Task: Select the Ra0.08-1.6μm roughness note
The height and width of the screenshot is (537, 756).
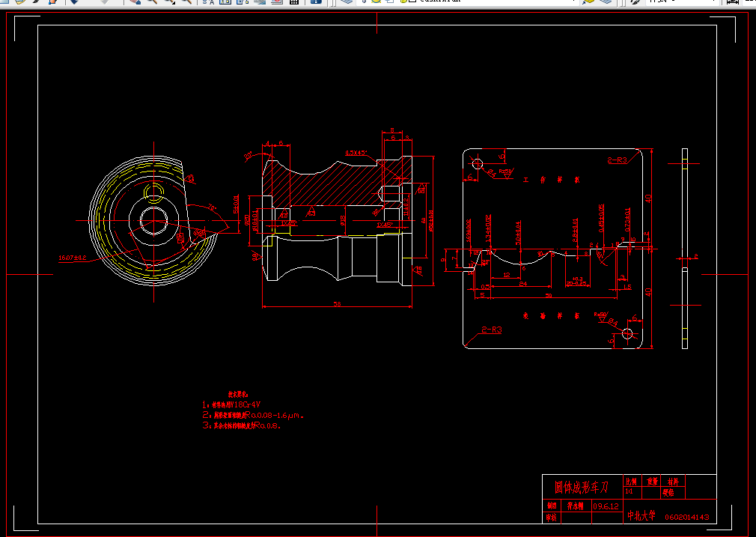Action: [253, 415]
